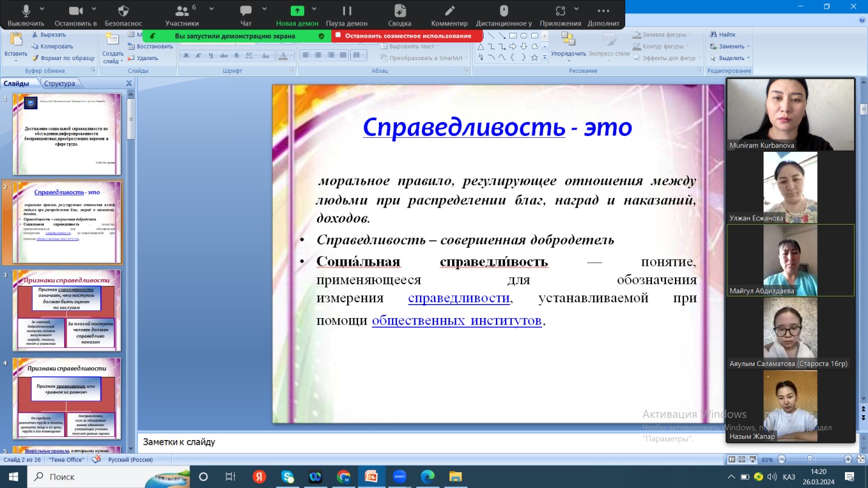Toggle bold formatting in Шрифт group
Viewport: 868px width, 488px height.
[x=186, y=55]
